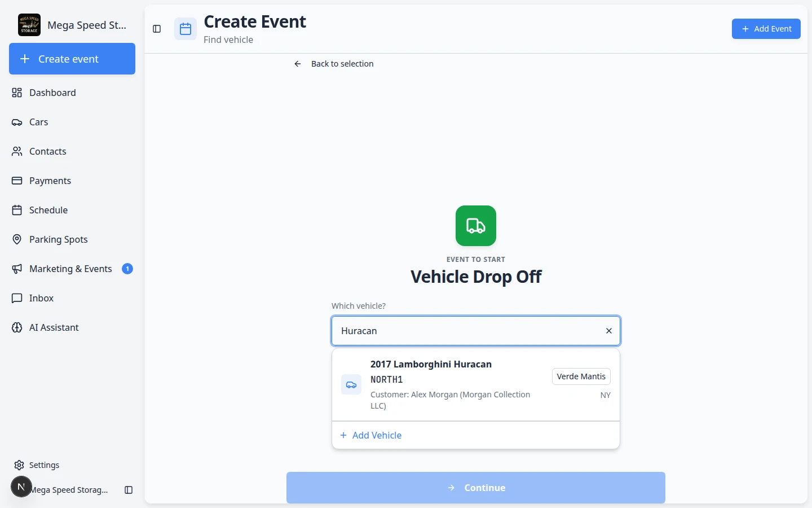Toggle the sidebar panel icon in header

157,29
